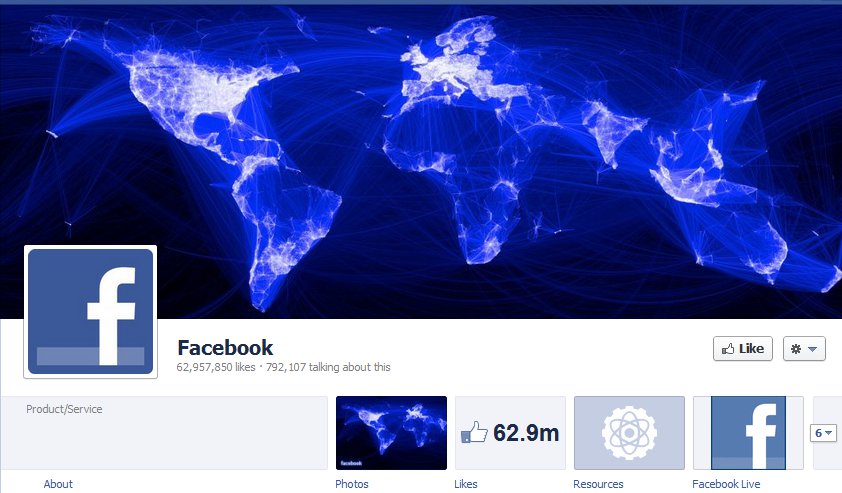This screenshot has height=493, width=842.
Task: Click the Facebook page name heading
Action: [x=225, y=347]
